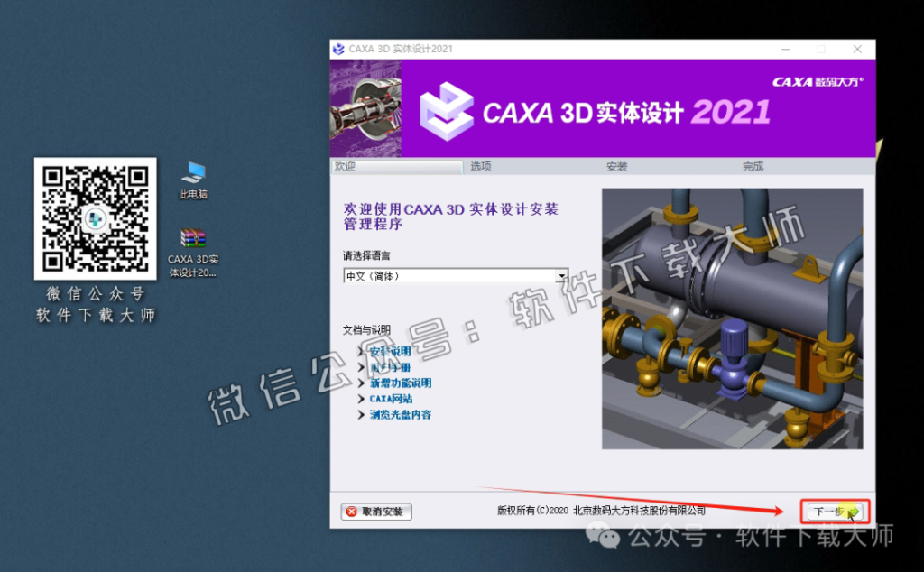The width and height of the screenshot is (924, 572).
Task: Click the piping model preview image
Action: 733,318
